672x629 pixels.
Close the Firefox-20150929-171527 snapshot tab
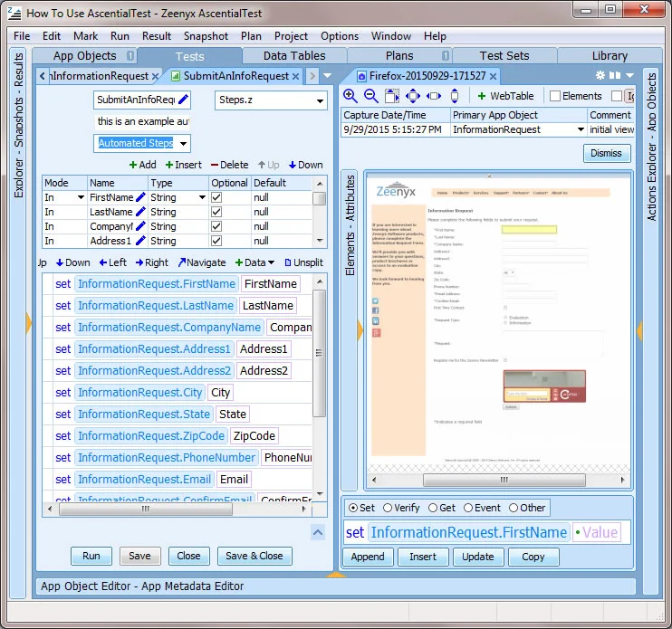[x=493, y=76]
